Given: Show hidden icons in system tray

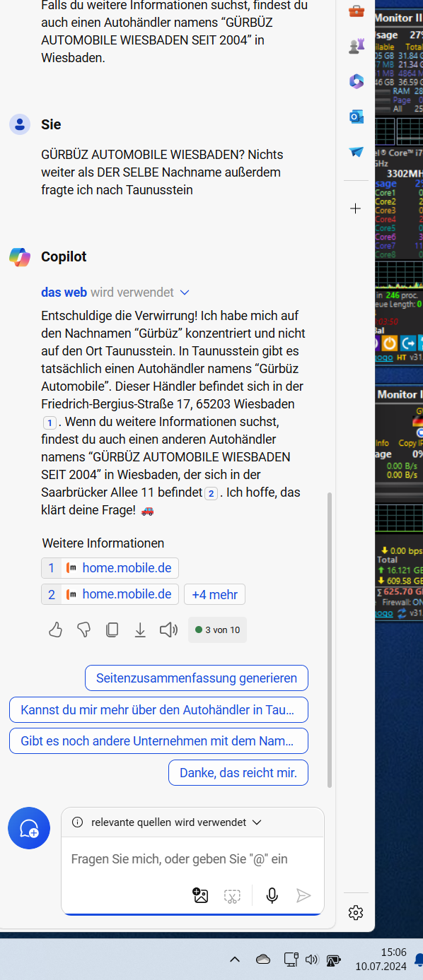Looking at the screenshot, I should tap(235, 960).
